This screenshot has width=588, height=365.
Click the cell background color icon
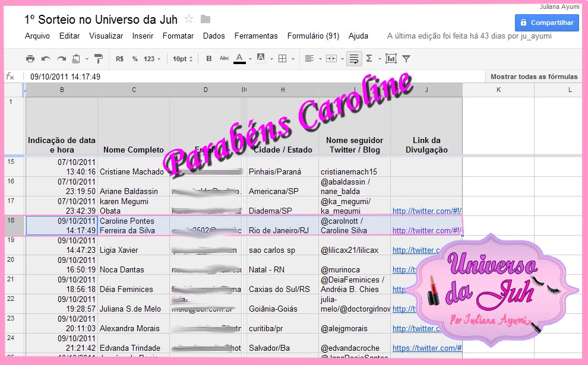(261, 58)
